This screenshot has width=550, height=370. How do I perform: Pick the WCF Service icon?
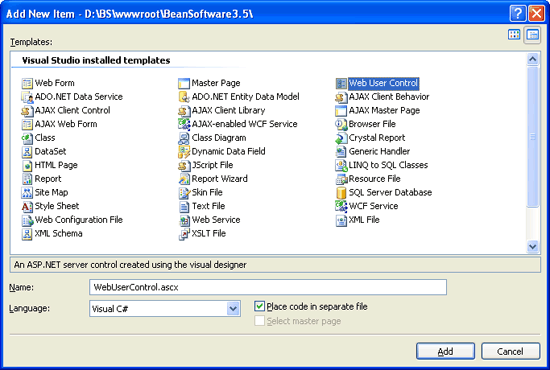point(341,207)
